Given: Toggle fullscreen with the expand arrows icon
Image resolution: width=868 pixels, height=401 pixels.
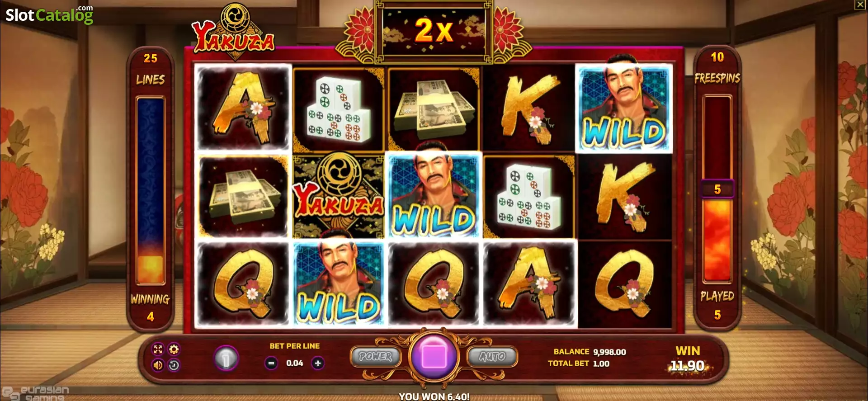Looking at the screenshot, I should click(158, 349).
